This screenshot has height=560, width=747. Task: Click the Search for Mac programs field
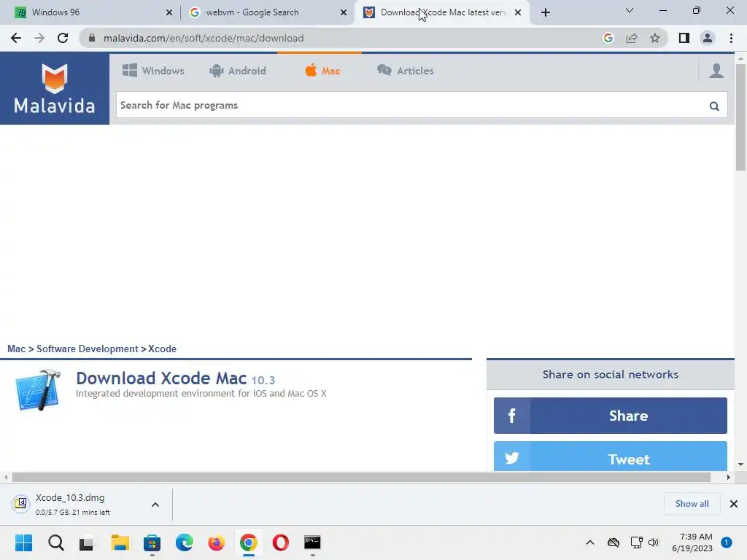pyautogui.click(x=412, y=105)
